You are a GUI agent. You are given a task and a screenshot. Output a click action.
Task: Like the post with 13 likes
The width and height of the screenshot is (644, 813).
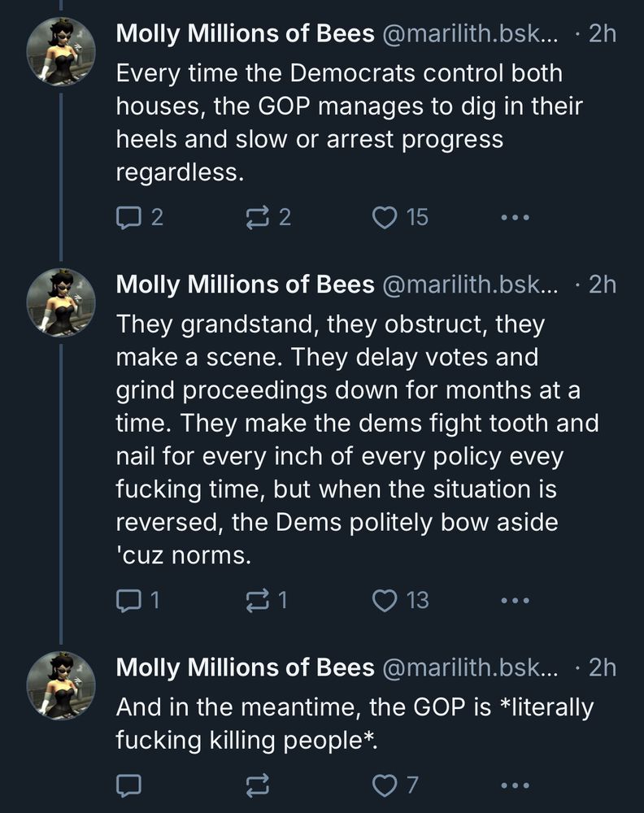[x=384, y=600]
